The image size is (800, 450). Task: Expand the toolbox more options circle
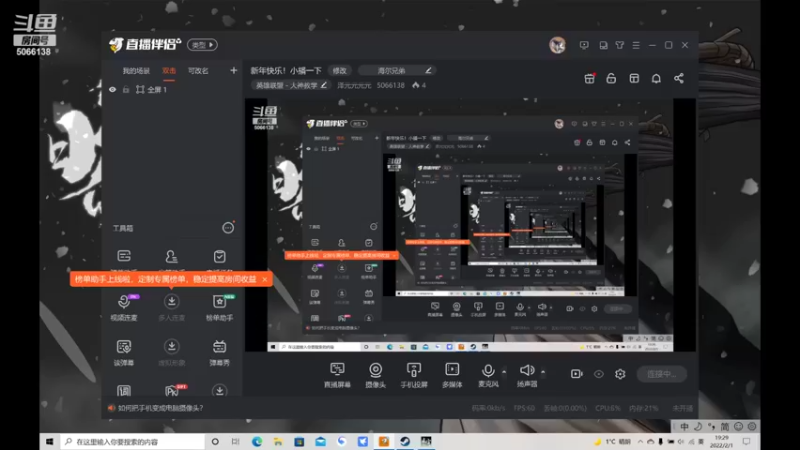228,228
